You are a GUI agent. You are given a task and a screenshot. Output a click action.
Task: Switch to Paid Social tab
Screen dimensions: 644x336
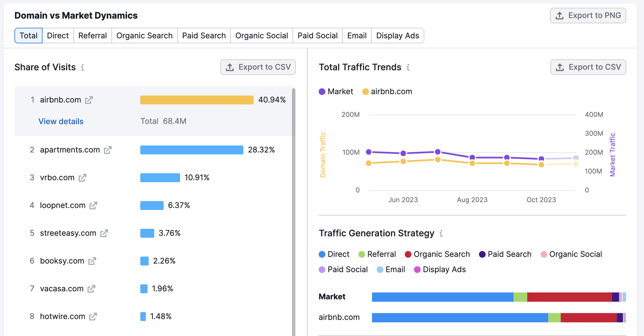click(318, 35)
